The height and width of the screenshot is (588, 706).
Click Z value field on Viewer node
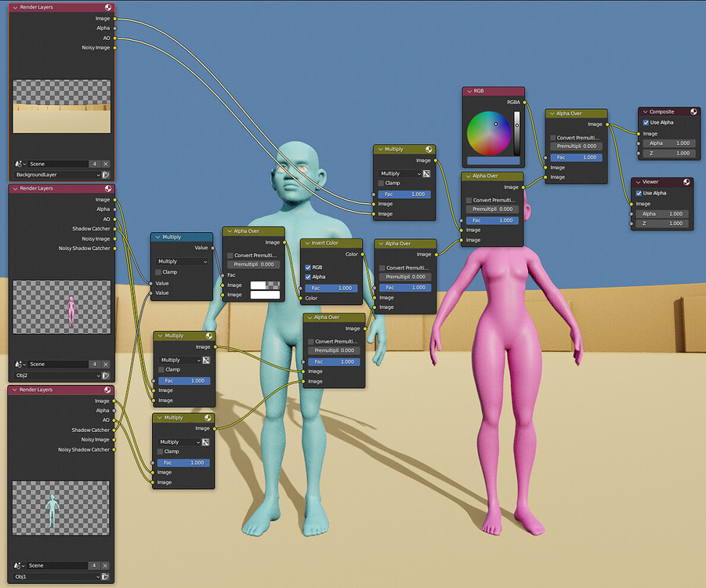click(662, 223)
